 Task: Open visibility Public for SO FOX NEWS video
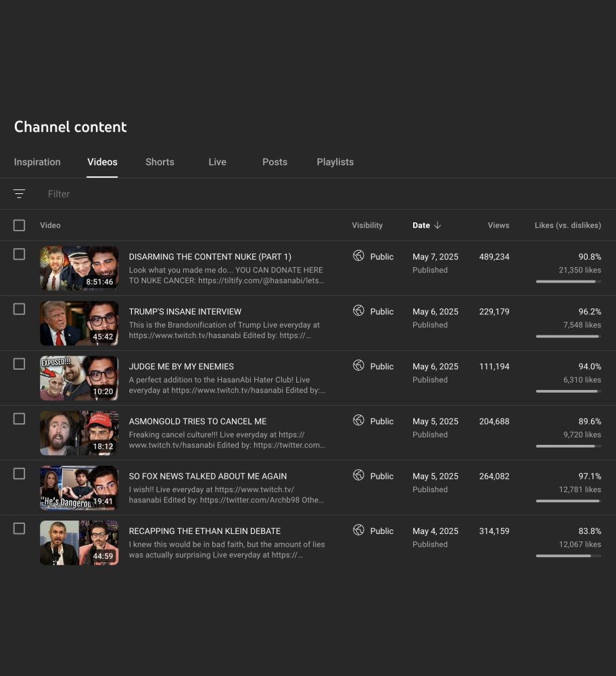point(382,476)
